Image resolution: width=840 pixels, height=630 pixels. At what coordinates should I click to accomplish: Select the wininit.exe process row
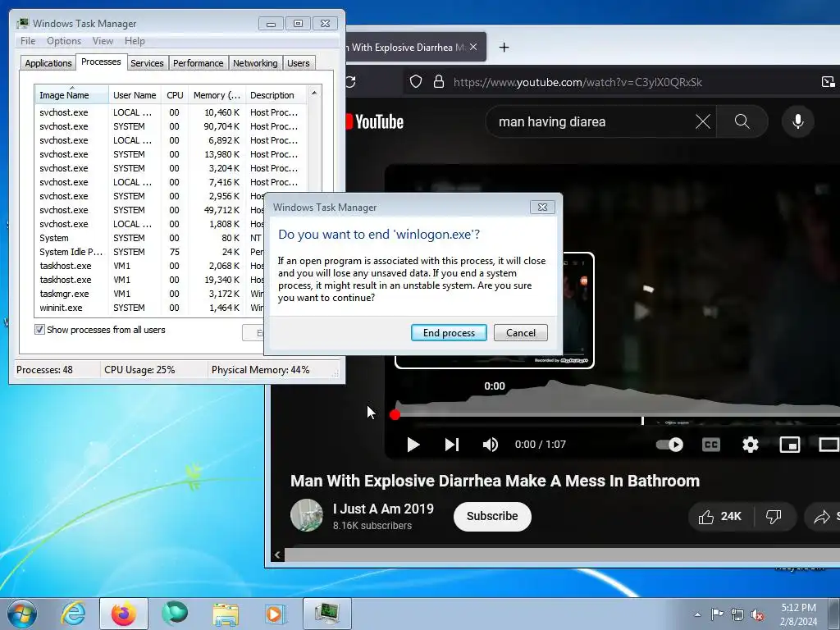click(150, 308)
